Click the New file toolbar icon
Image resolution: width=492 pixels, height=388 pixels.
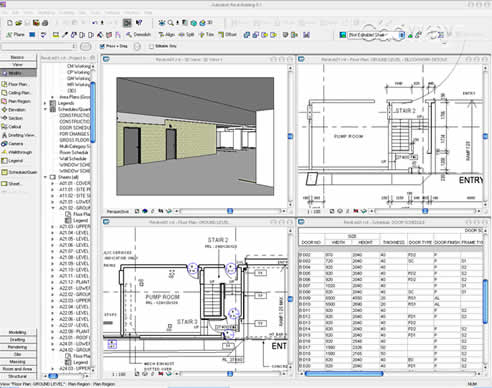point(10,23)
